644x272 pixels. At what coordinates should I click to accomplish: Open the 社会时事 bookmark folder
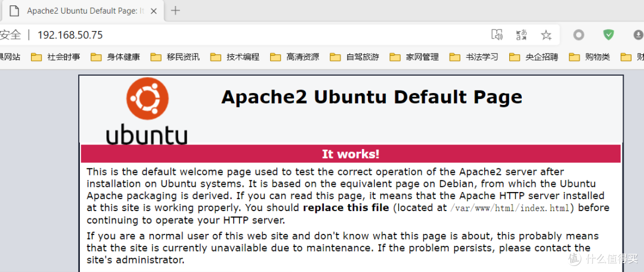(x=55, y=57)
